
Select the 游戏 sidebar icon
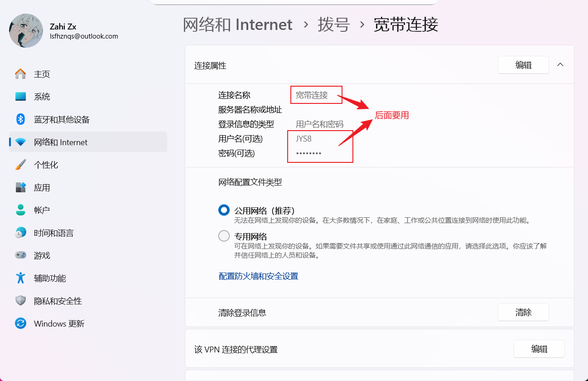[x=21, y=255]
